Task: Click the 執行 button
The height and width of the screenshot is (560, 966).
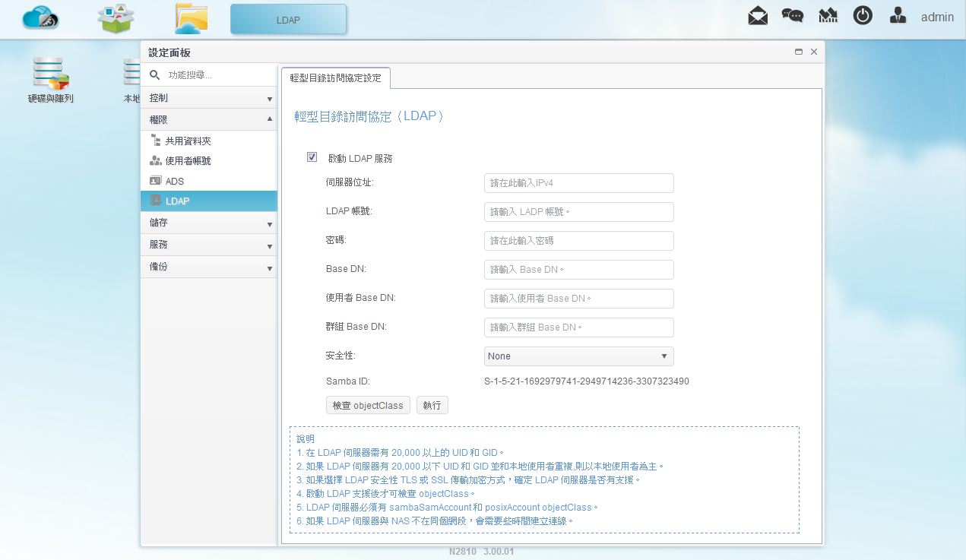Action: pos(432,405)
